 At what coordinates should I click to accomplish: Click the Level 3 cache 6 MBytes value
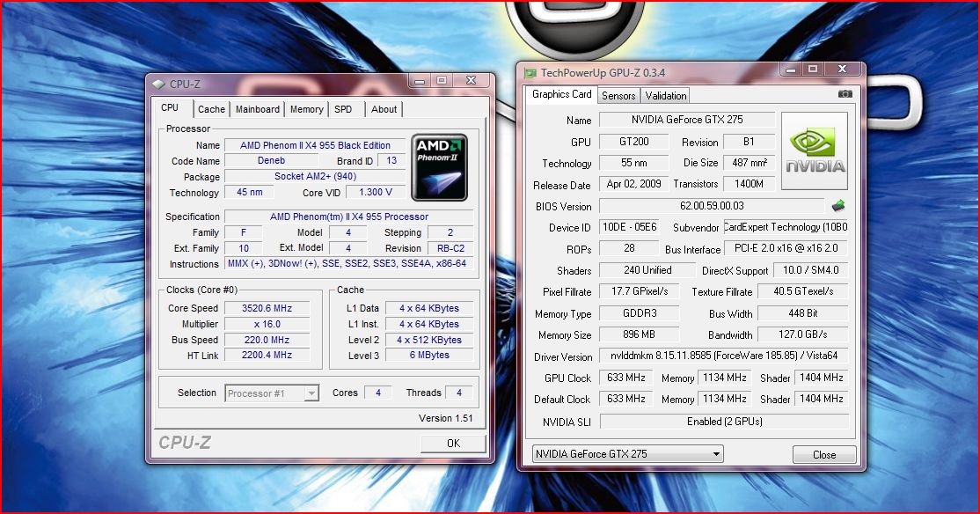click(429, 356)
